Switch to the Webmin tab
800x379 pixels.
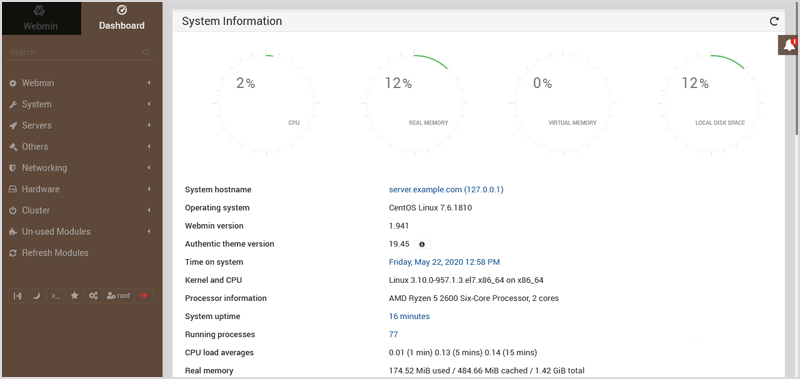pyautogui.click(x=42, y=18)
